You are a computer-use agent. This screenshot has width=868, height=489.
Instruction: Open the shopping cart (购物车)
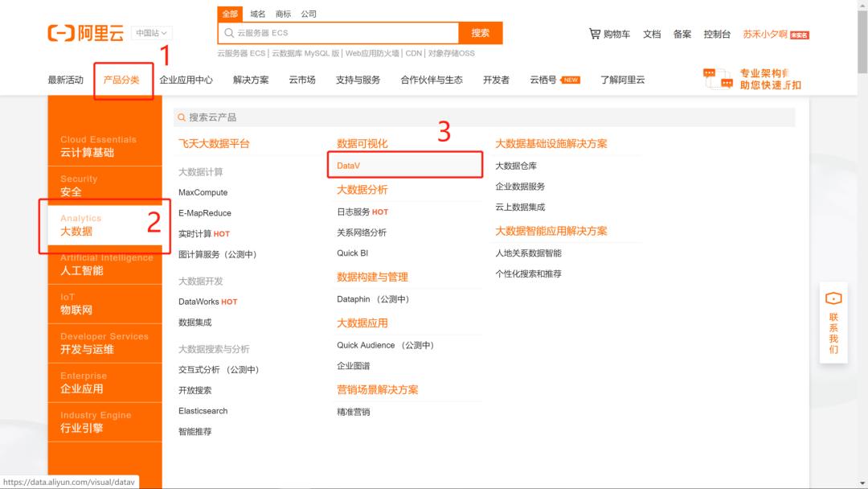610,34
